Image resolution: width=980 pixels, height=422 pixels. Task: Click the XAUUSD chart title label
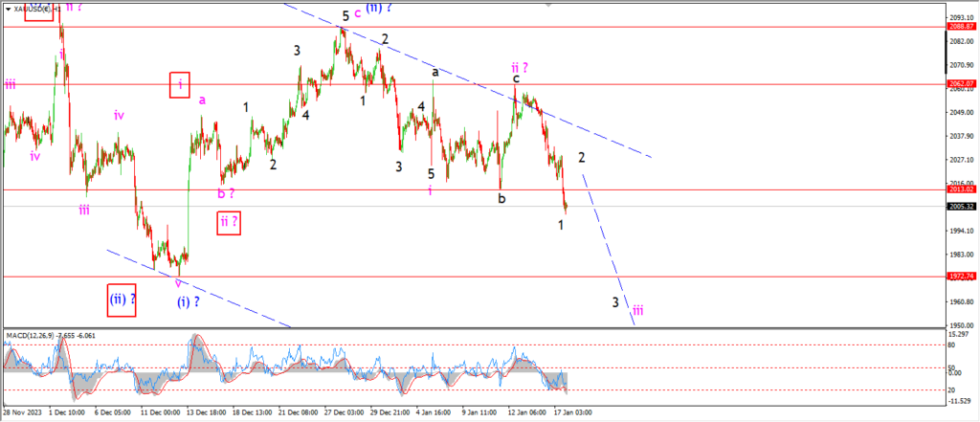pos(36,10)
